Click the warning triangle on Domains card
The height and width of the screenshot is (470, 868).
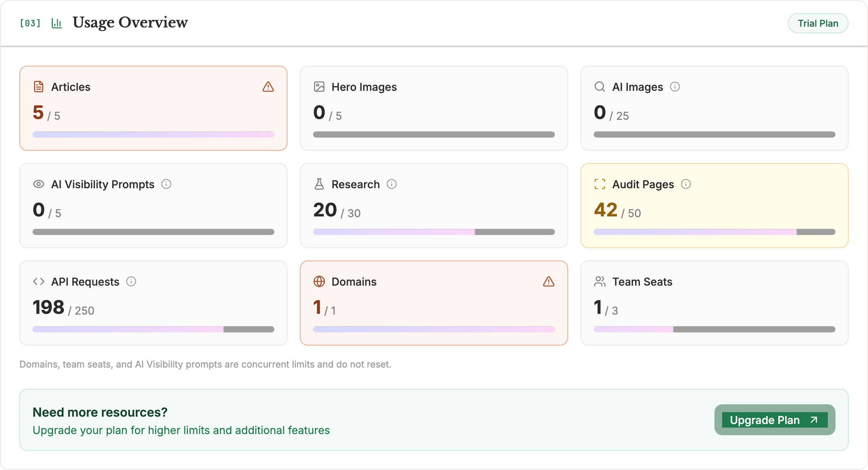coord(548,281)
